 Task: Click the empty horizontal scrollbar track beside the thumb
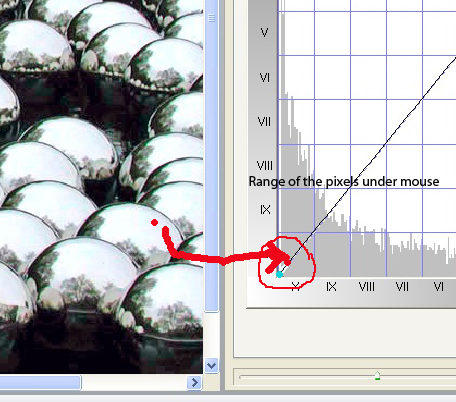pyautogui.click(x=133, y=382)
